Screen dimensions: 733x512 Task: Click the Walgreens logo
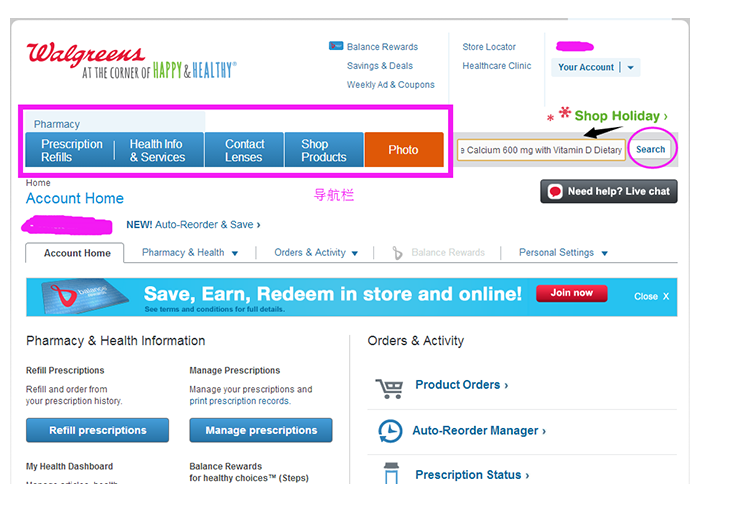click(132, 61)
